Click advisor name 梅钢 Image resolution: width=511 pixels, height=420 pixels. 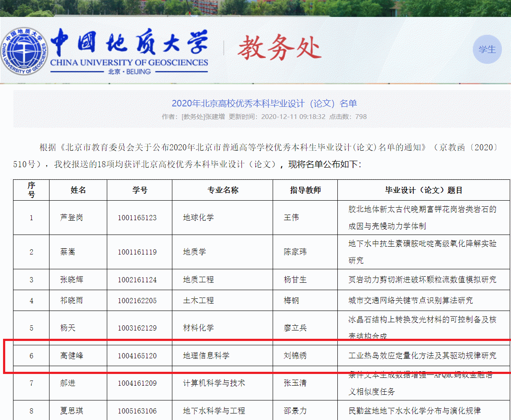(291, 300)
